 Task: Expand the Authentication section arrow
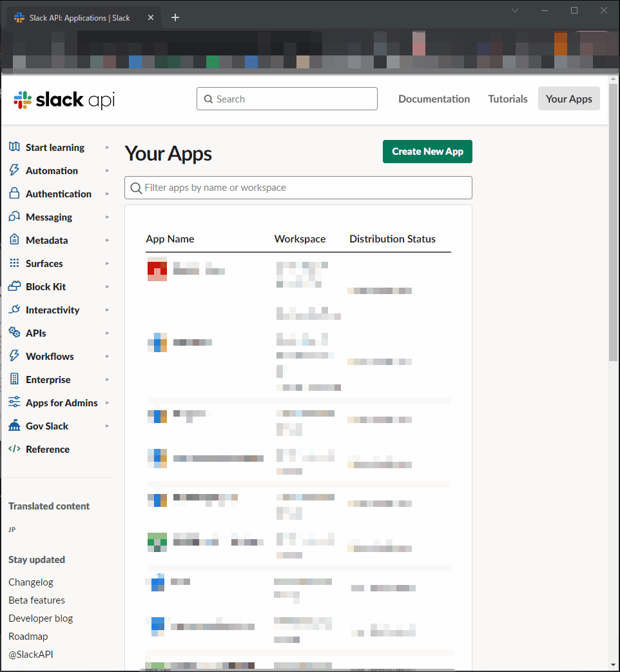[107, 193]
